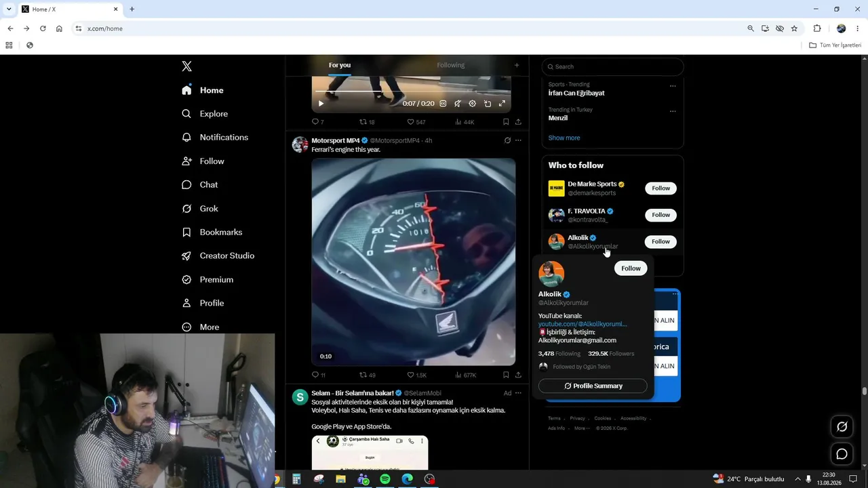This screenshot has height=488, width=868.
Task: Click the Grok icon on the Motorsport MP4 post
Action: click(x=507, y=140)
